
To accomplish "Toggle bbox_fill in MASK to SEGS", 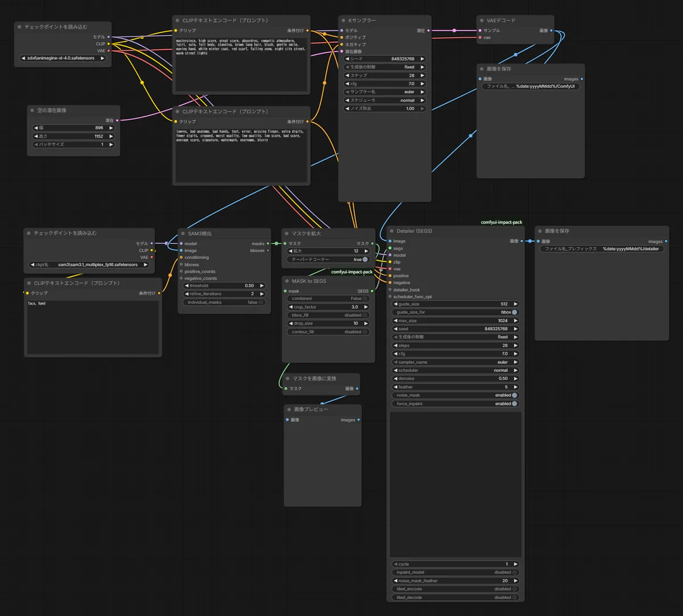I will (x=328, y=315).
